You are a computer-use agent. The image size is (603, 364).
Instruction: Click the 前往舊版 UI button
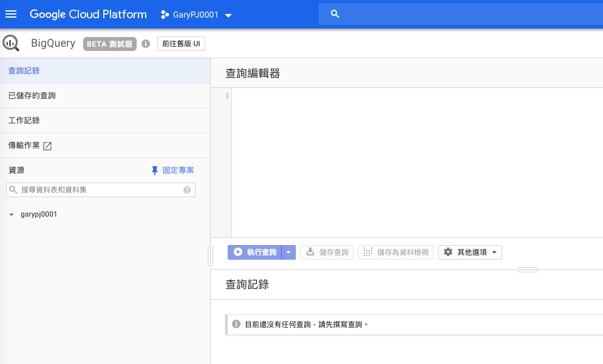point(181,44)
